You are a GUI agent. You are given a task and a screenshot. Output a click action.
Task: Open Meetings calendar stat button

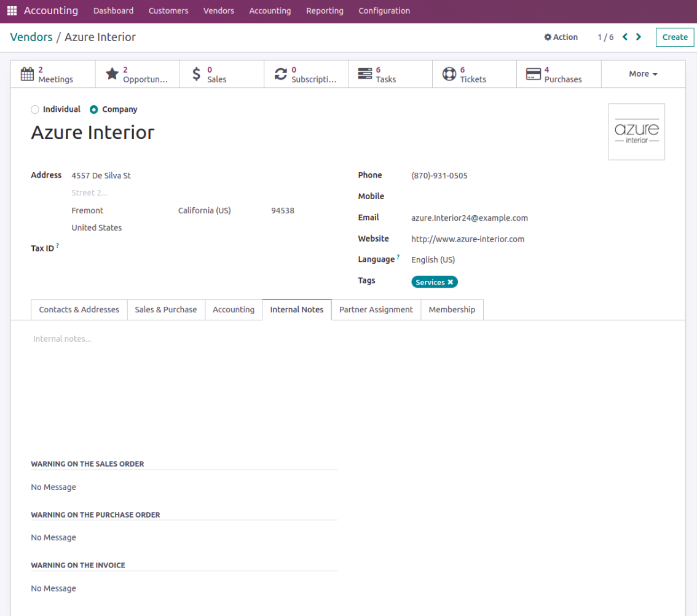tap(53, 74)
